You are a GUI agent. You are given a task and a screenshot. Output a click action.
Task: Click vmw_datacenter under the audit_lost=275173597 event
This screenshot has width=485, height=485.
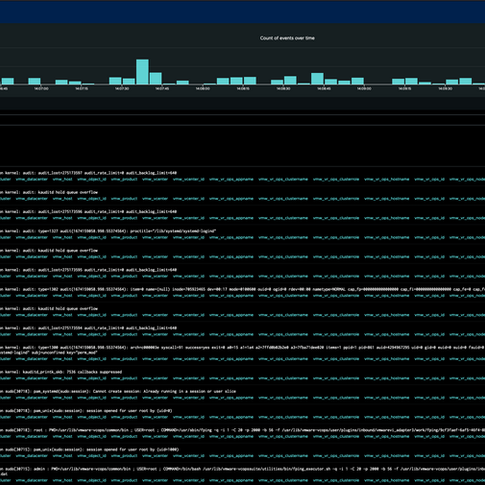tap(32, 179)
